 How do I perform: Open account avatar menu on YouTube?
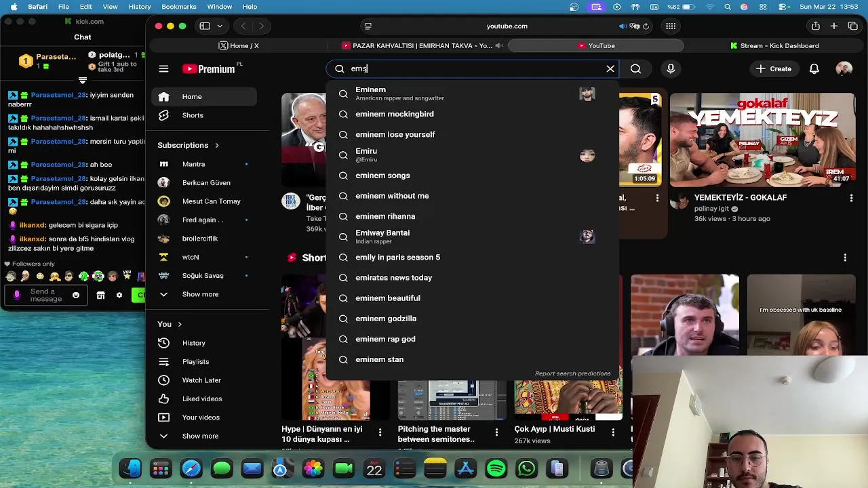tap(844, 68)
